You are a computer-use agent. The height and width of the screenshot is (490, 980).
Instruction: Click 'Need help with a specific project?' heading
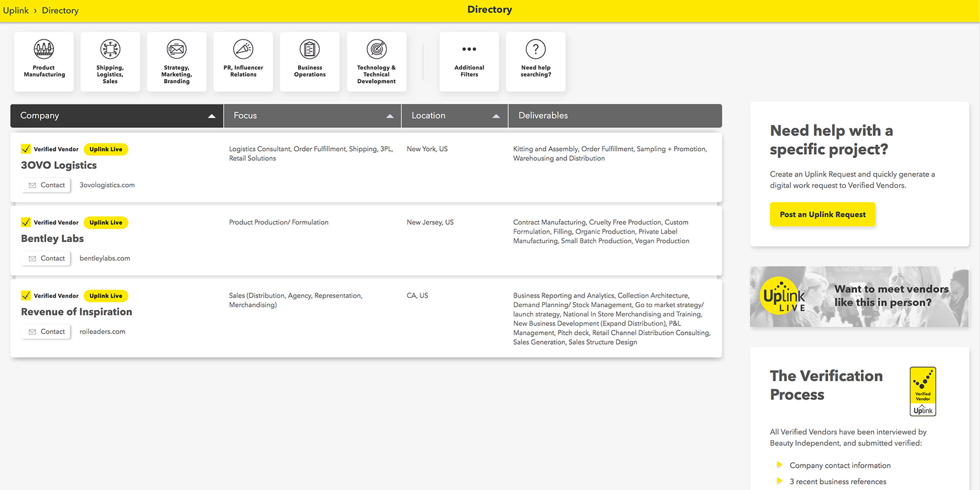click(x=831, y=140)
